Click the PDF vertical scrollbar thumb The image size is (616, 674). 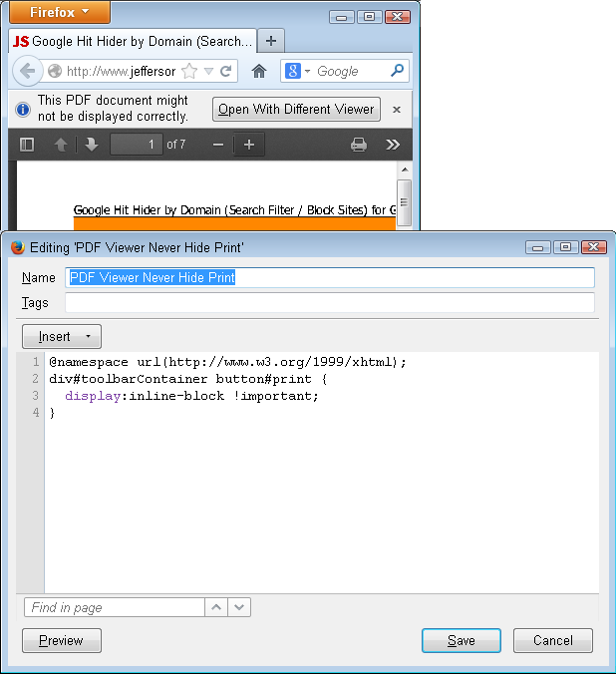(x=404, y=202)
